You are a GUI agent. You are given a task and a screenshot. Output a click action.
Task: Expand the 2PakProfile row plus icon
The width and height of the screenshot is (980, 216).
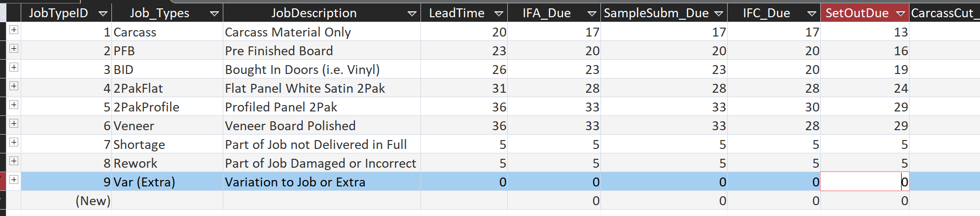(14, 105)
